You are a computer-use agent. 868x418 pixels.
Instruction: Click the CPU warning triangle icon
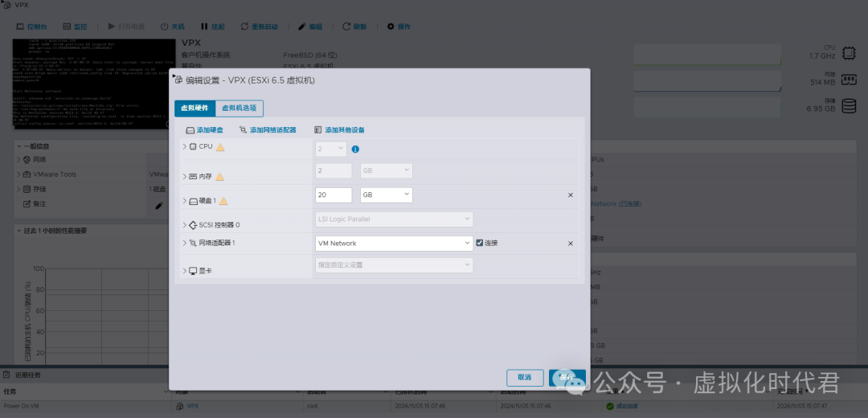click(x=220, y=147)
